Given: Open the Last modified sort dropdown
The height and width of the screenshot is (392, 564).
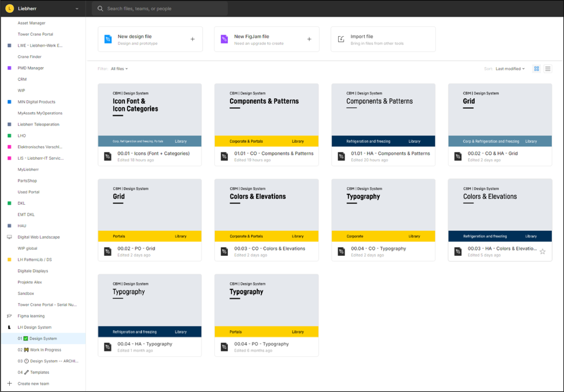Looking at the screenshot, I should tap(510, 69).
